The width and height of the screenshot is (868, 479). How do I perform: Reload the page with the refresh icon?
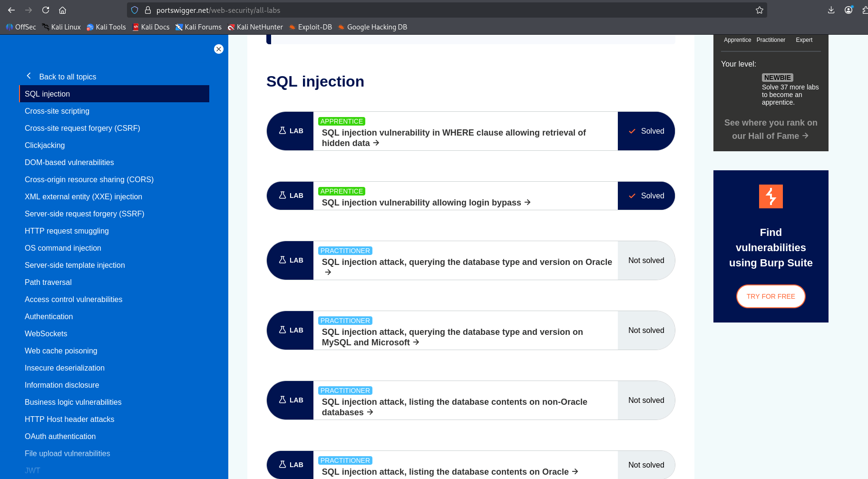(x=46, y=10)
